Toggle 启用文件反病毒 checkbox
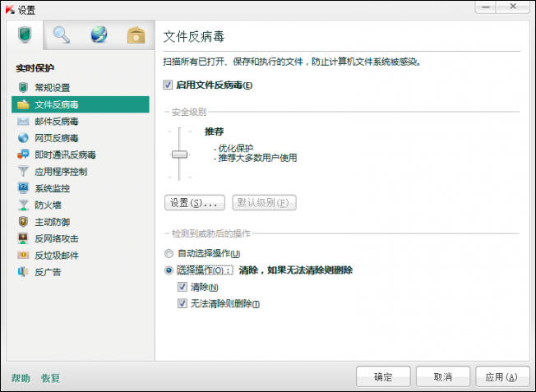The width and height of the screenshot is (536, 392). pos(168,85)
